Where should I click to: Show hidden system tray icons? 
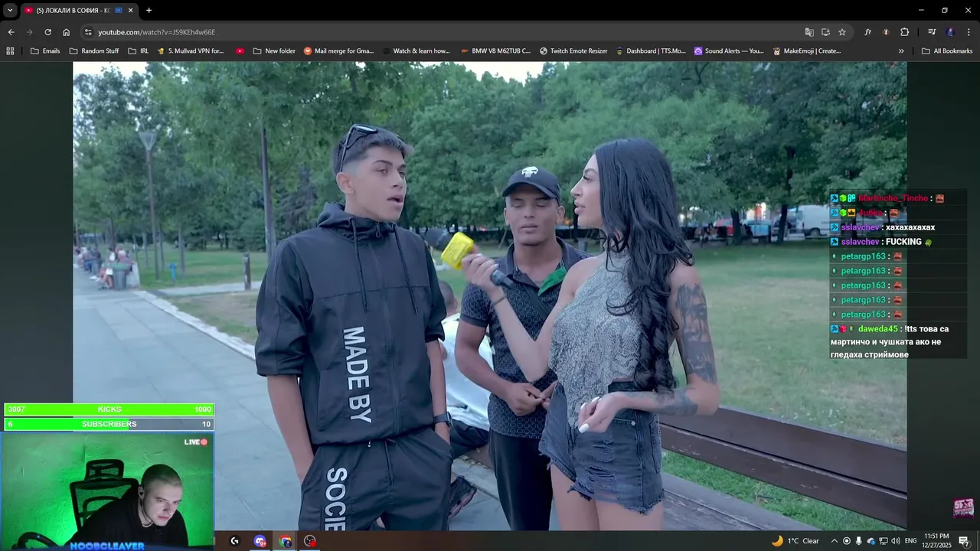(835, 541)
